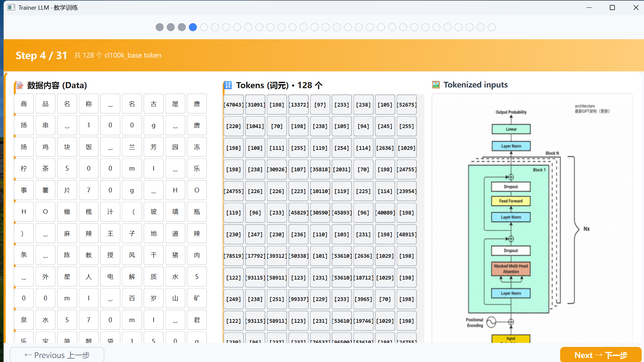The height and width of the screenshot is (362, 644).
Task: Click the 串 character cell
Action: click(45, 125)
